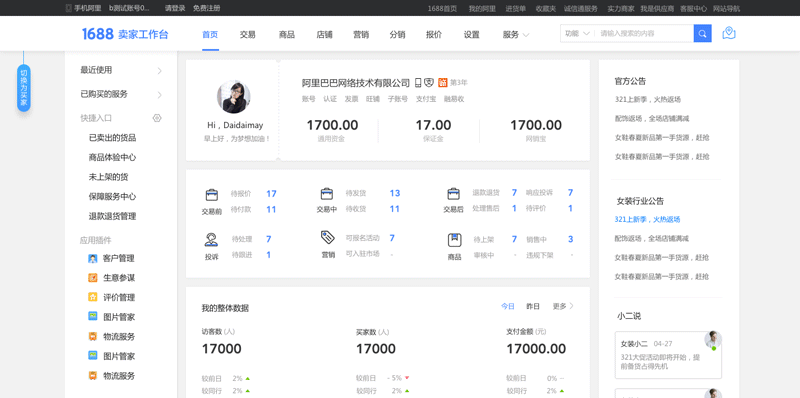Open the 报价 navigation tab
This screenshot has width=800, height=398.
point(434,35)
